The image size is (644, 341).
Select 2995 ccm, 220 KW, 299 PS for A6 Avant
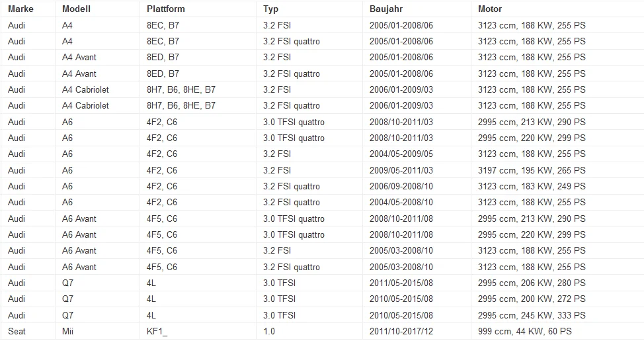click(x=532, y=234)
